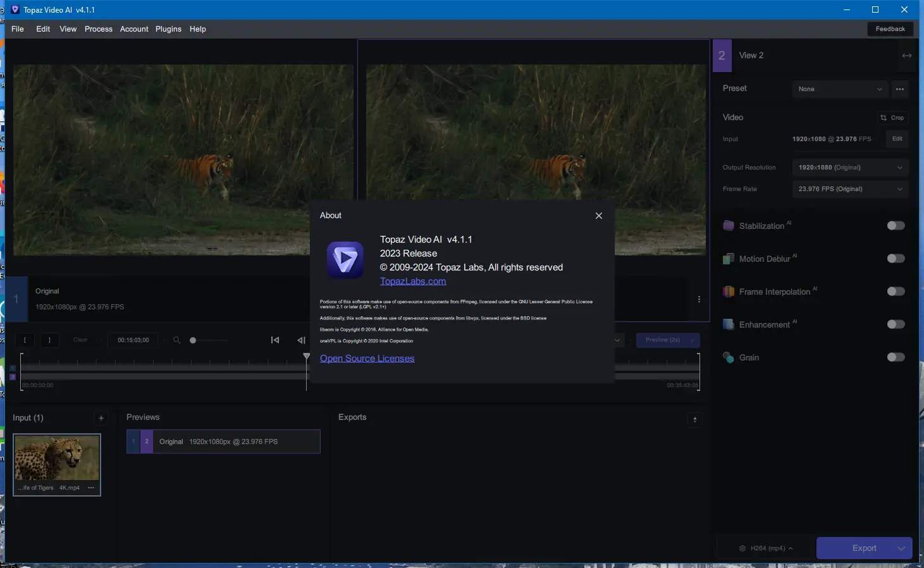
Task: Set trim start with left bracket button
Action: click(25, 340)
